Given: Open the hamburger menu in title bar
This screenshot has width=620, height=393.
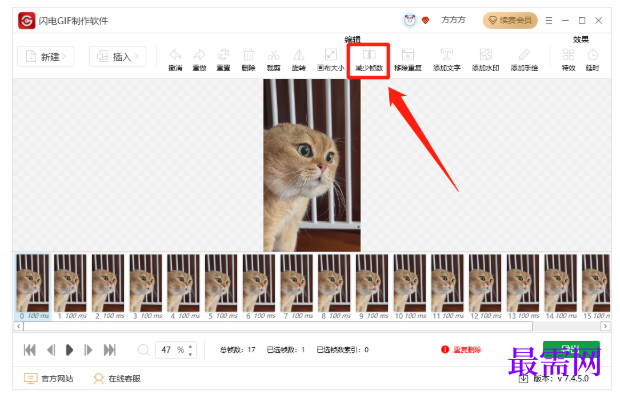Looking at the screenshot, I should pyautogui.click(x=549, y=20).
